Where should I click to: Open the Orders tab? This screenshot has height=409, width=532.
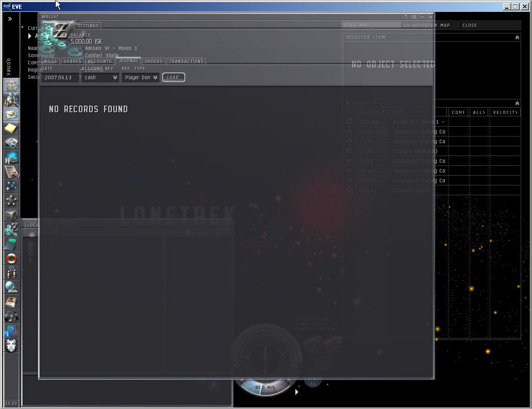pos(154,61)
